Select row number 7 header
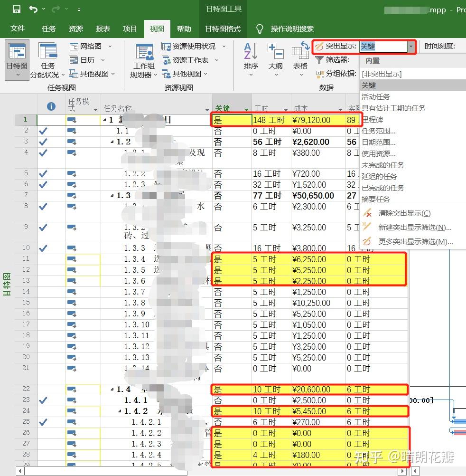 pos(26,196)
